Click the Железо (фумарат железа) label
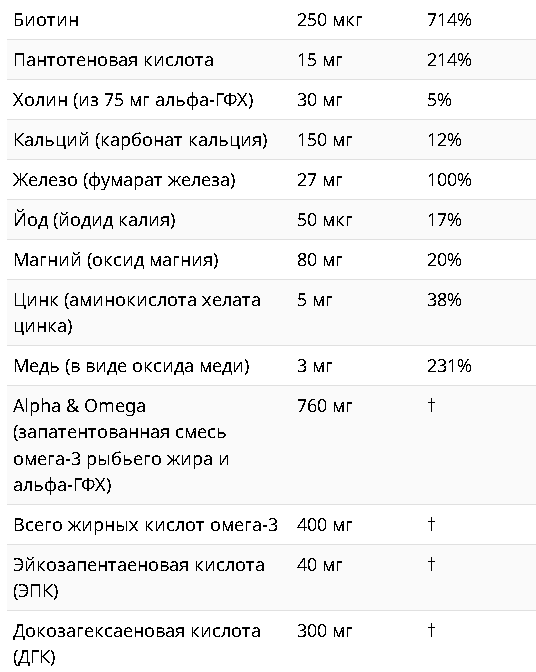 click(x=124, y=180)
